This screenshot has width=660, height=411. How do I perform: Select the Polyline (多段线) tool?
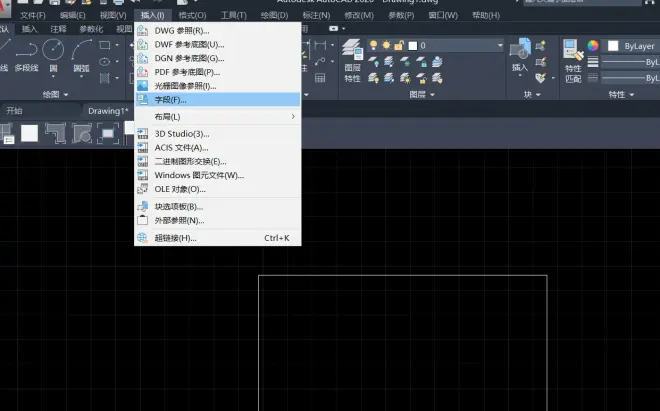pos(27,55)
